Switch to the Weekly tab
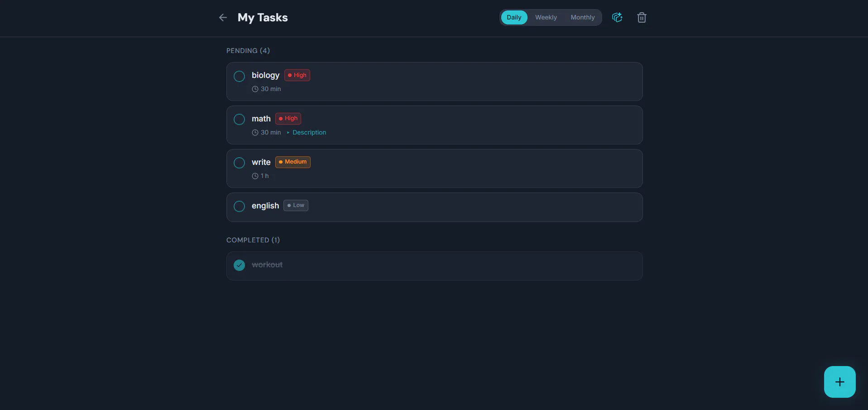 [546, 18]
